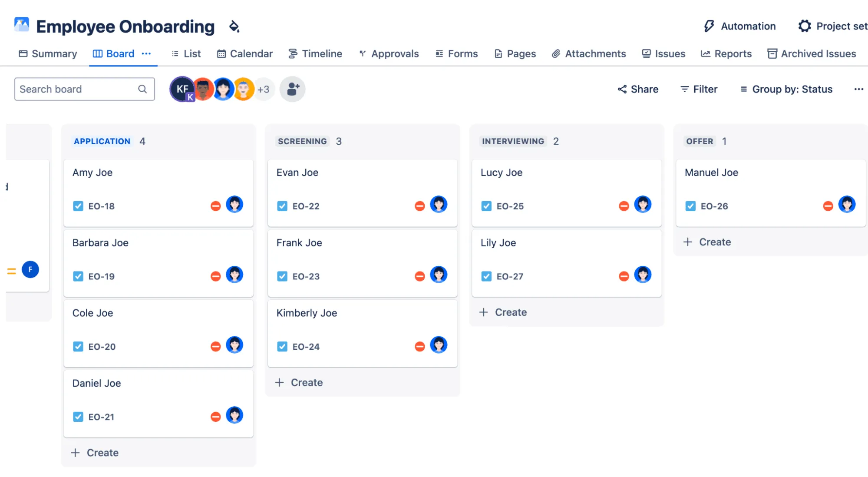Click assignee avatar on Manuel Joe card
This screenshot has width=868, height=477.
[x=847, y=205]
